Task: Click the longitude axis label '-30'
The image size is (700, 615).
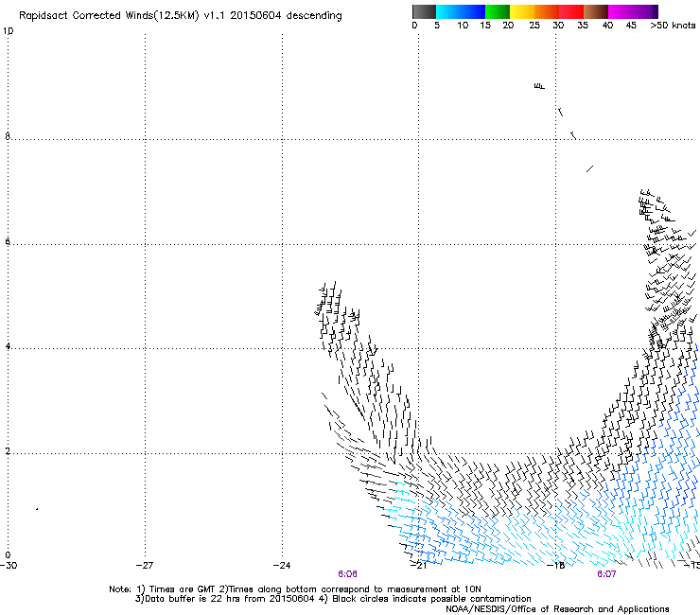Action: coord(9,566)
